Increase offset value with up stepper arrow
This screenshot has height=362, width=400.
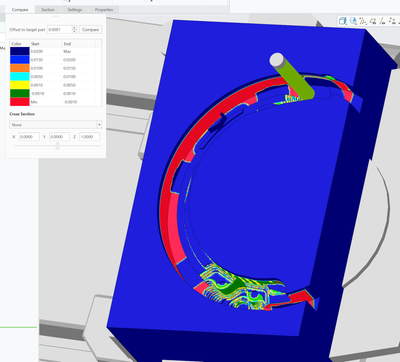(x=75, y=28)
